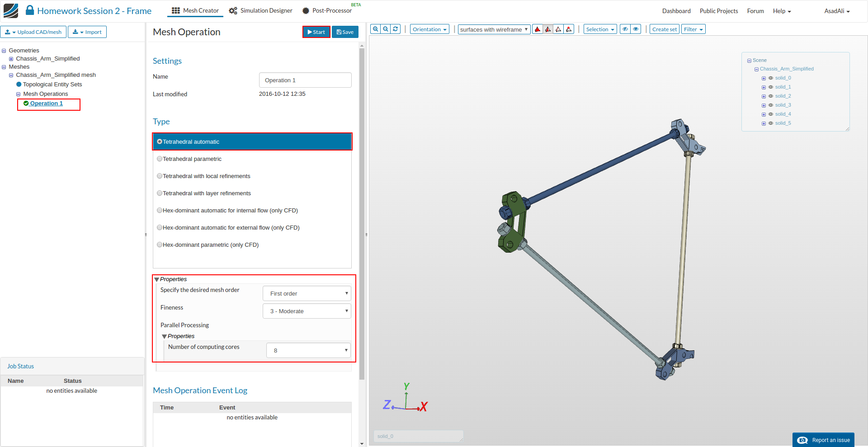Select the volume picking mode icon
The height and width of the screenshot is (447, 868).
538,29
